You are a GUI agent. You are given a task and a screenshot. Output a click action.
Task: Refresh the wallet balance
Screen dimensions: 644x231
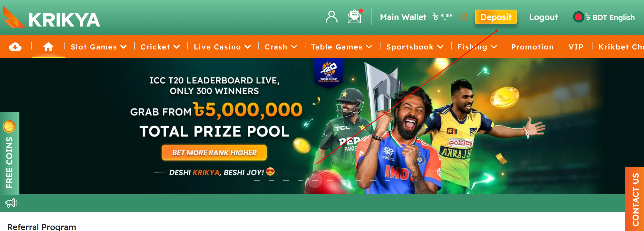coord(464,17)
